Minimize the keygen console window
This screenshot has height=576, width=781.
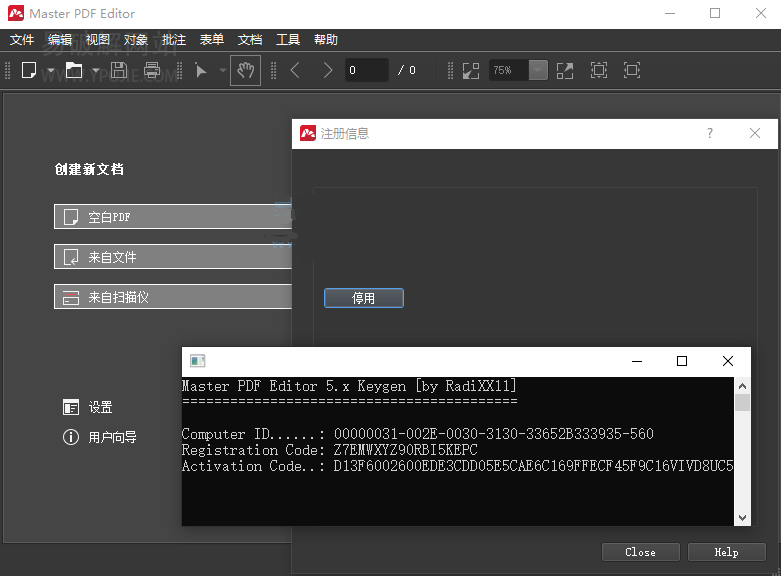637,361
